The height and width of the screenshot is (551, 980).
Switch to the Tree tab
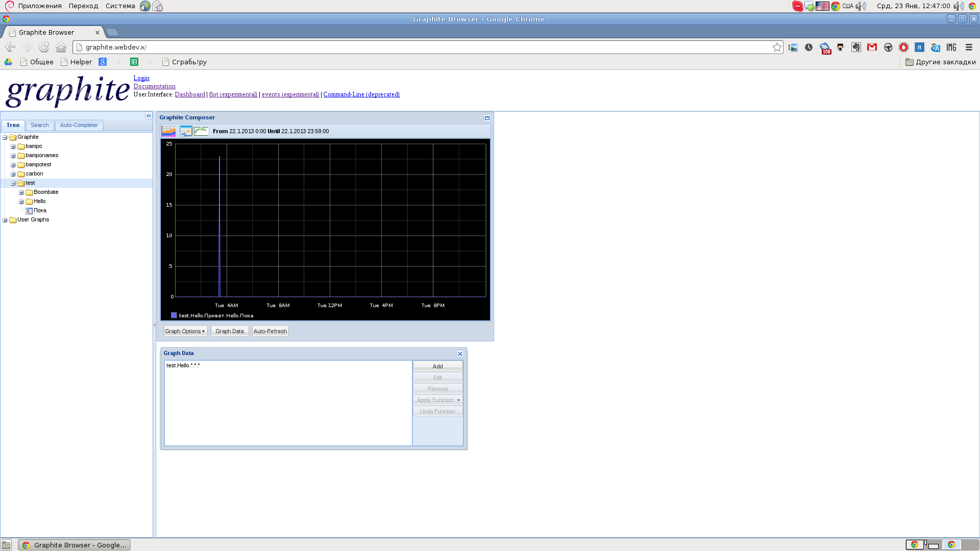(x=13, y=125)
